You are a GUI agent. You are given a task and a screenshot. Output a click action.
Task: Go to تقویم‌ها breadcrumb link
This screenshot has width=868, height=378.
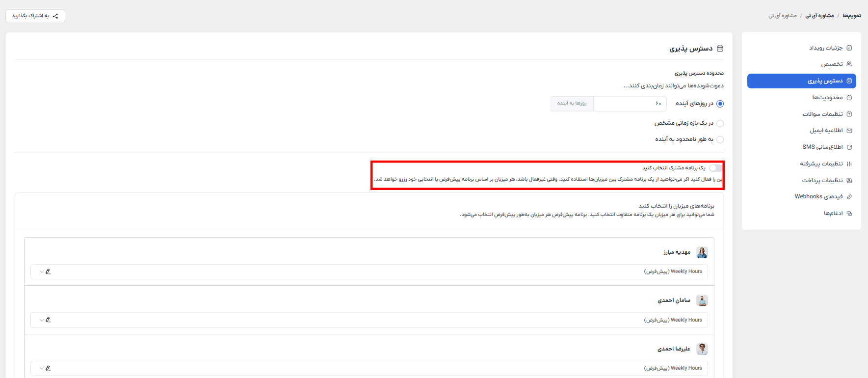851,16
